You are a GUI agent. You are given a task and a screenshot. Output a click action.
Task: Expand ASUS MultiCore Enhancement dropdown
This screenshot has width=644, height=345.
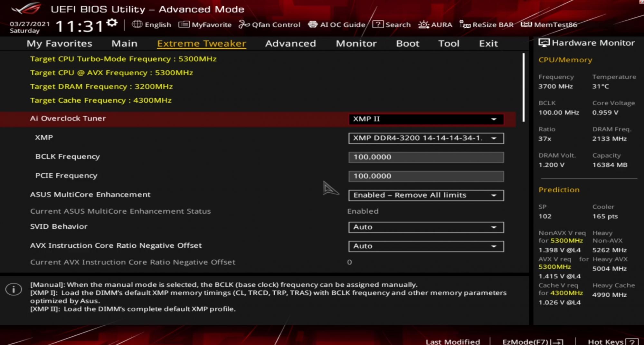pyautogui.click(x=426, y=195)
